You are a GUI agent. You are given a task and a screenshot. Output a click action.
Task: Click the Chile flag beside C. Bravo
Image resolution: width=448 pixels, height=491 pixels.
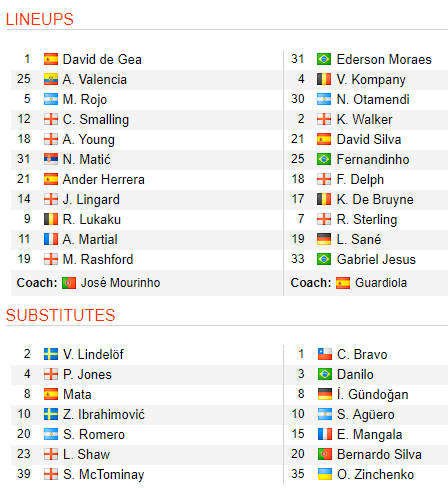click(x=325, y=354)
